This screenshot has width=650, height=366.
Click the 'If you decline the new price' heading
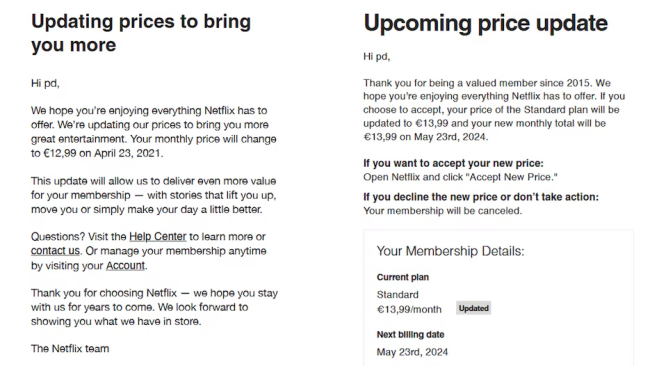481,197
